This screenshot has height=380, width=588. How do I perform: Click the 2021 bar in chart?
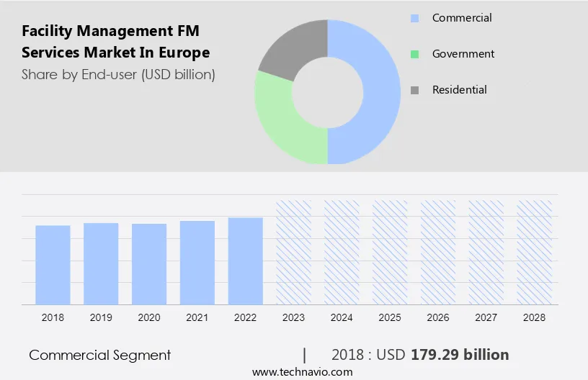197,263
